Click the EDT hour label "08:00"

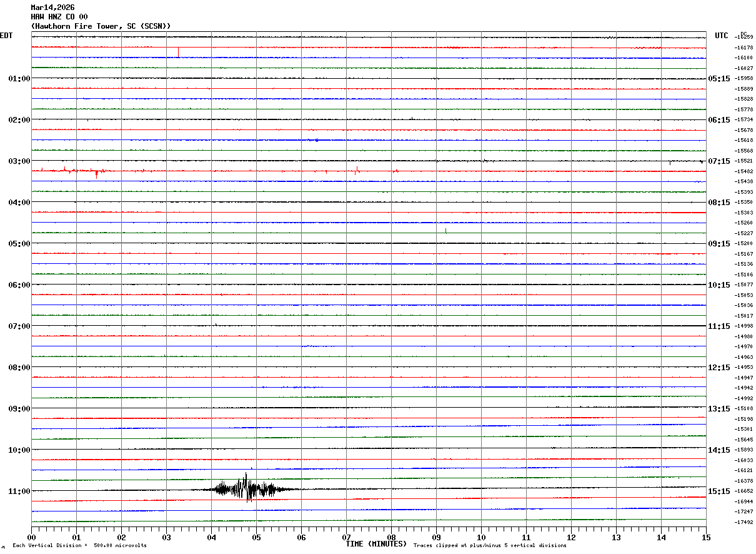(19, 368)
